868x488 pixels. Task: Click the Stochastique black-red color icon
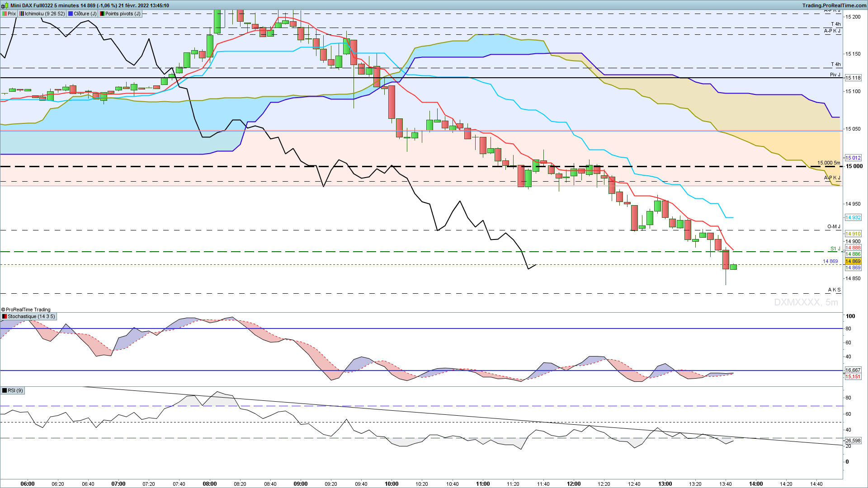pyautogui.click(x=5, y=316)
